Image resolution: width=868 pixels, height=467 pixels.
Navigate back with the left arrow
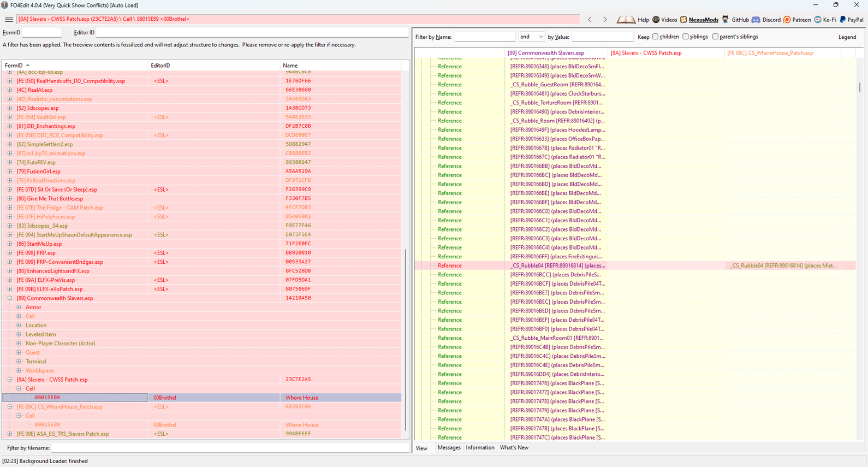(x=590, y=20)
